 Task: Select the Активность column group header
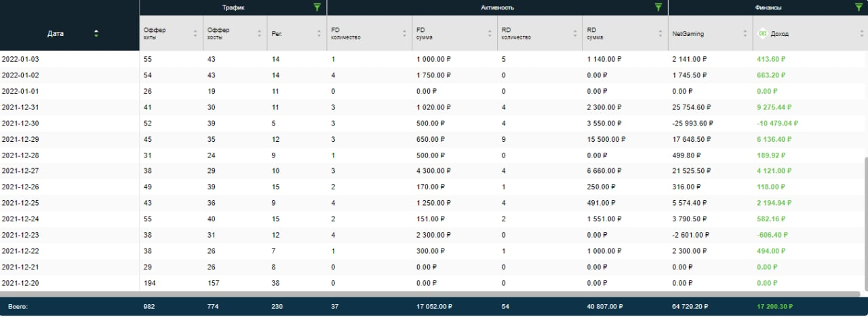point(497,7)
